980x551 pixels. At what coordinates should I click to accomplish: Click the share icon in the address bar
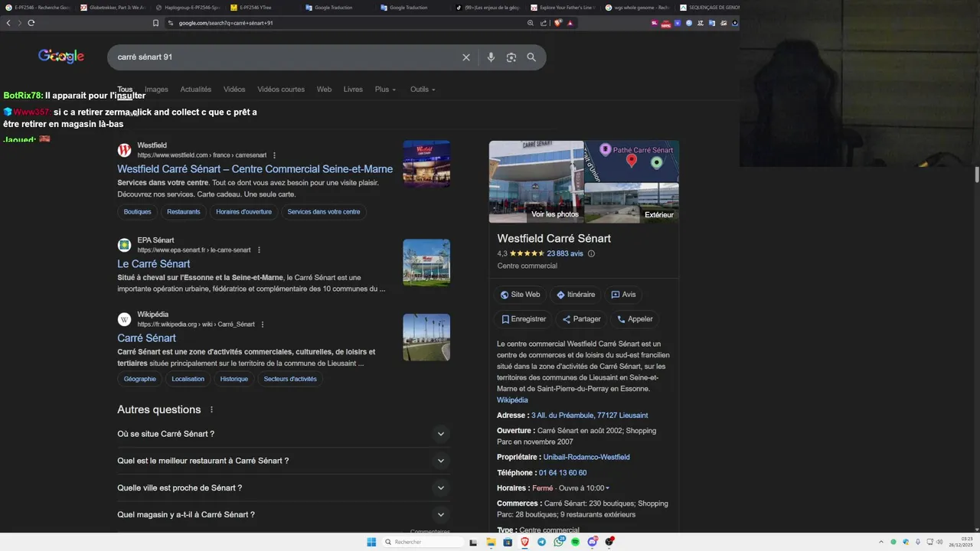tap(544, 23)
